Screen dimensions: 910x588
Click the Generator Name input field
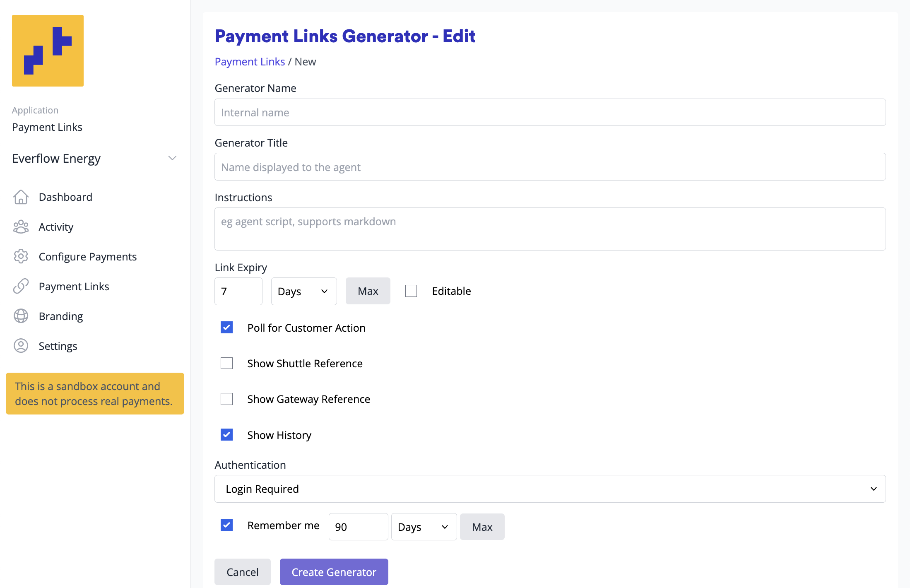click(x=549, y=112)
